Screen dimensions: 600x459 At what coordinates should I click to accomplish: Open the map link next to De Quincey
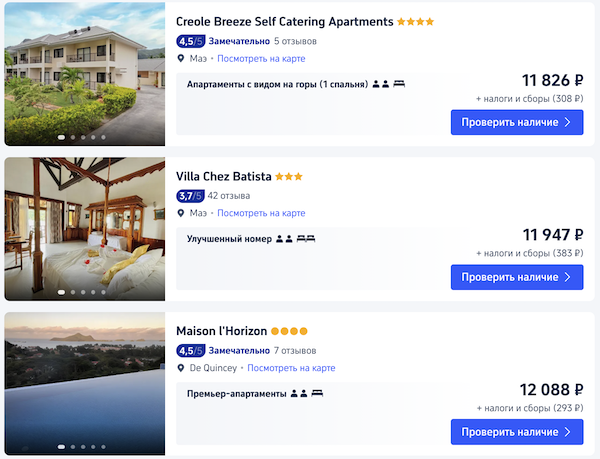point(291,368)
